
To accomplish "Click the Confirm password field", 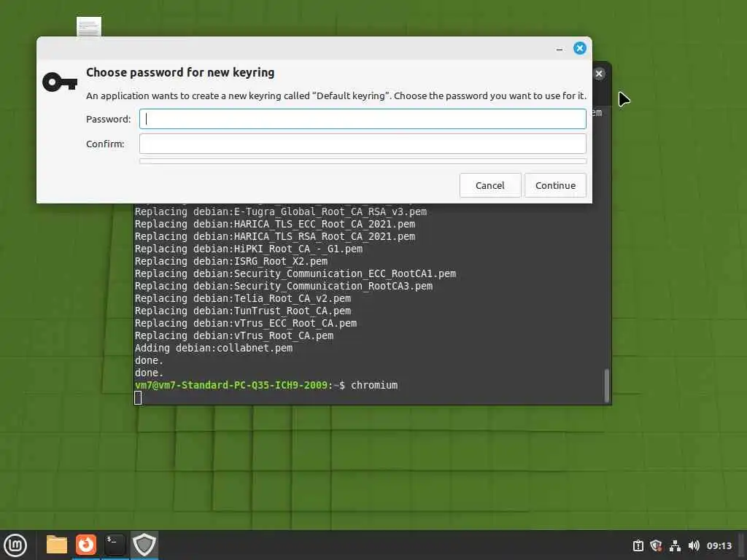I will [x=363, y=144].
